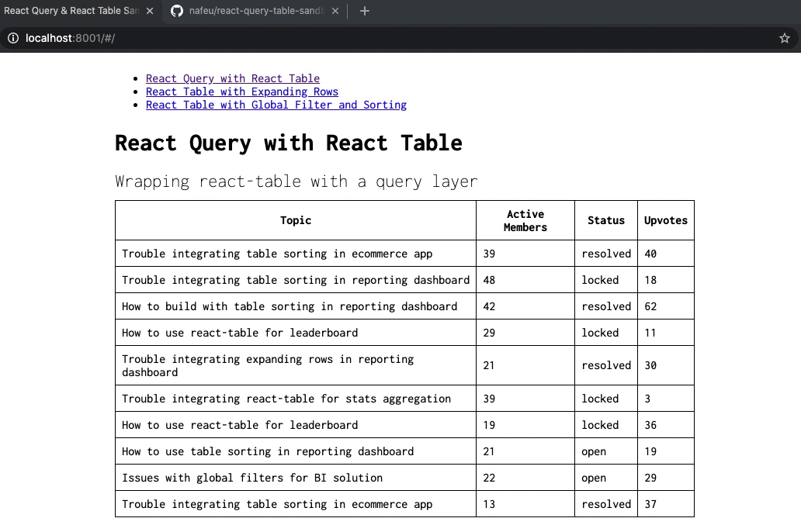Click Upvotes value 62
Image resolution: width=801 pixels, height=532 pixels.
coord(650,306)
